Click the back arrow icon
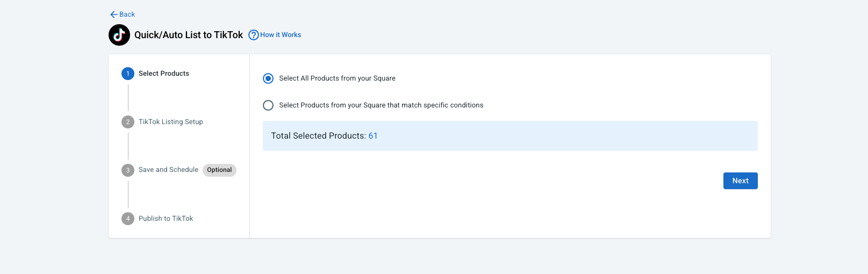This screenshot has width=868, height=274. pyautogui.click(x=114, y=15)
